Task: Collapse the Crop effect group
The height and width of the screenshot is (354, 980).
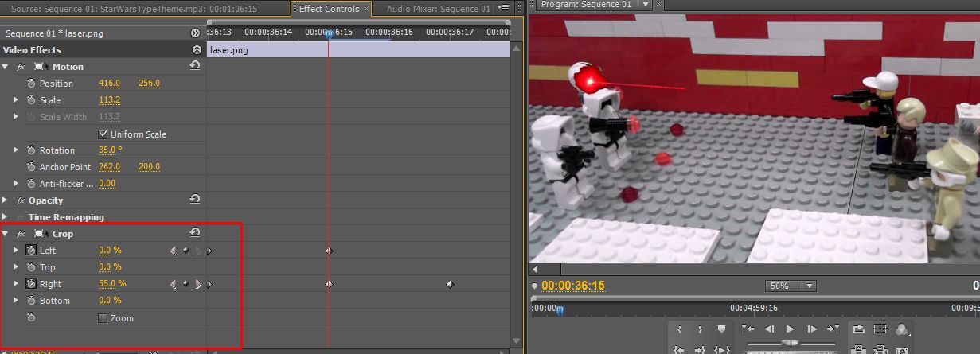Action: (6, 234)
